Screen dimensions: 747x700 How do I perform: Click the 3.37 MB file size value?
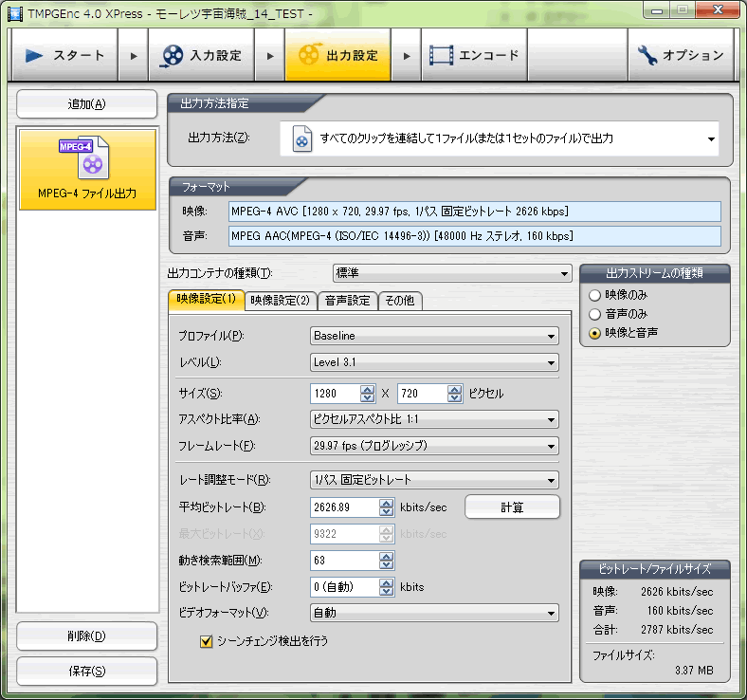694,671
